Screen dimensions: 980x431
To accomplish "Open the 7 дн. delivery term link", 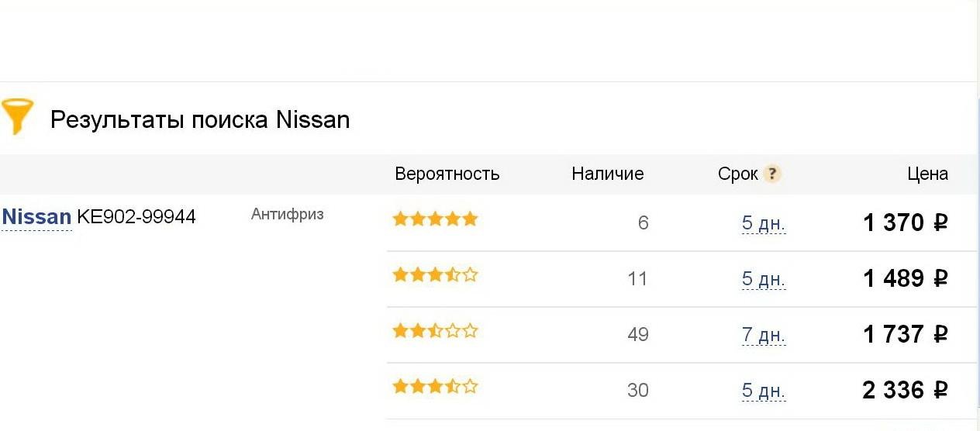I will 764,336.
